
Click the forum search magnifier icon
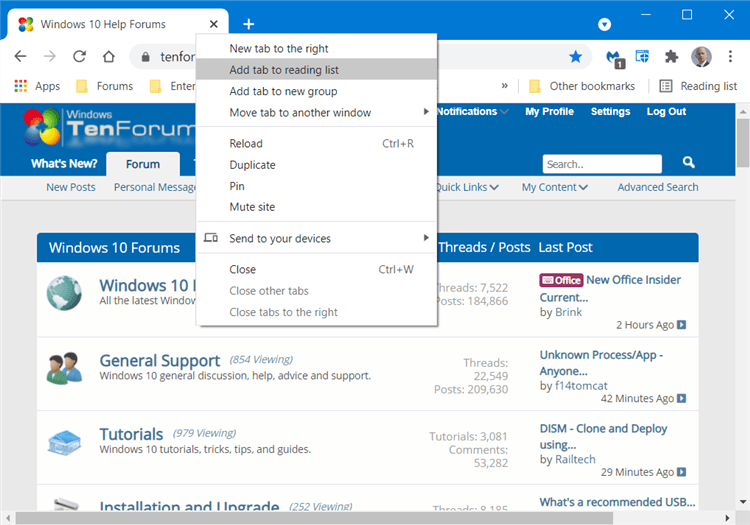pyautogui.click(x=688, y=163)
